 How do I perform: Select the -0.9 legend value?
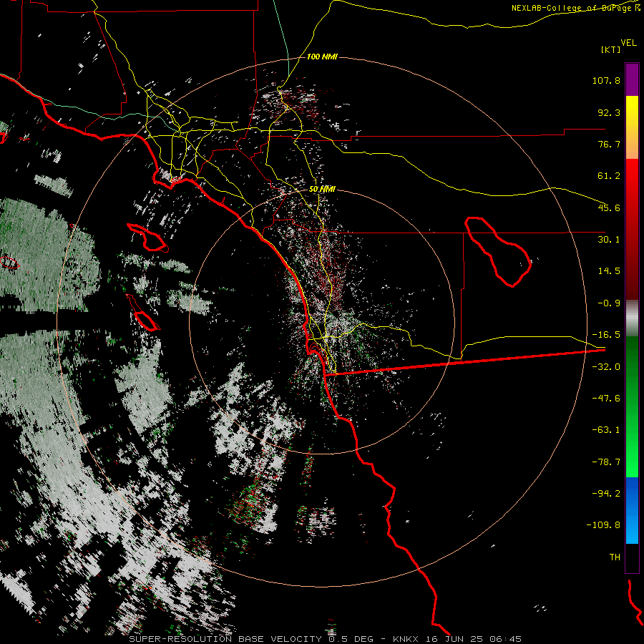(x=609, y=303)
